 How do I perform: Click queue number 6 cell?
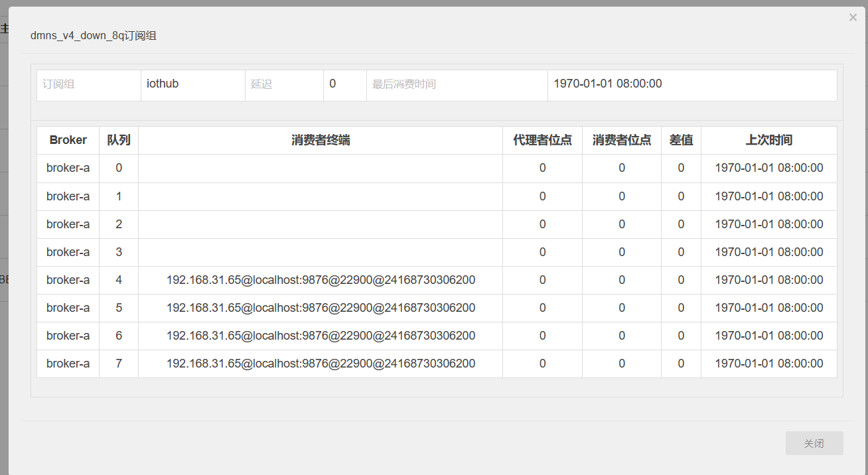[x=119, y=336]
